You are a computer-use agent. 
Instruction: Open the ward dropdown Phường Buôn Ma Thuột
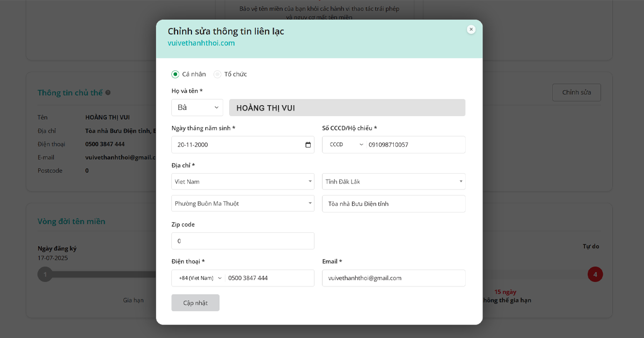point(243,203)
